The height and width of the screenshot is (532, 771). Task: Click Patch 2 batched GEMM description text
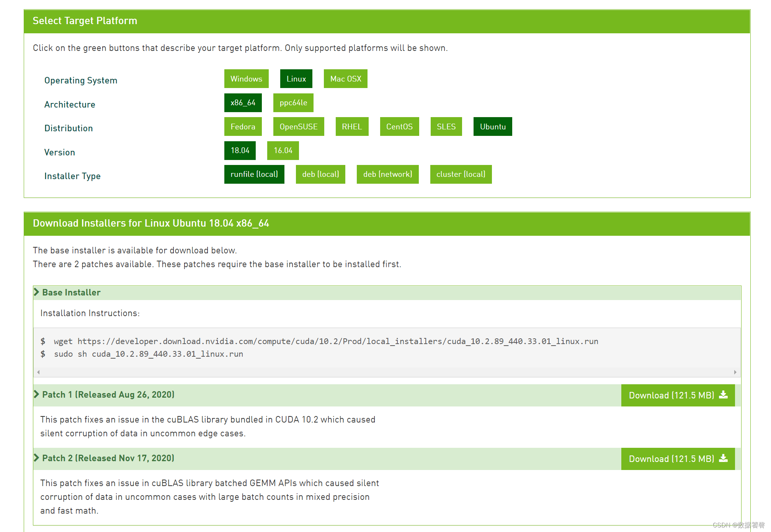pos(210,497)
